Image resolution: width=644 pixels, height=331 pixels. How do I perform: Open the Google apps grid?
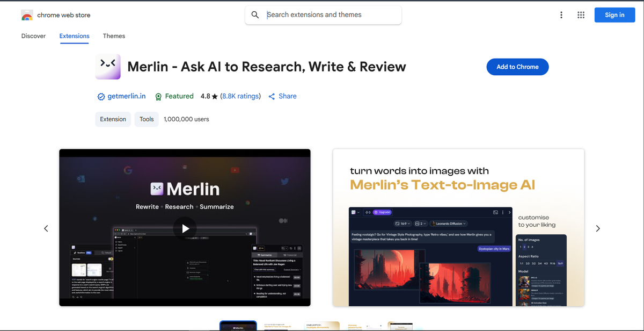click(581, 15)
